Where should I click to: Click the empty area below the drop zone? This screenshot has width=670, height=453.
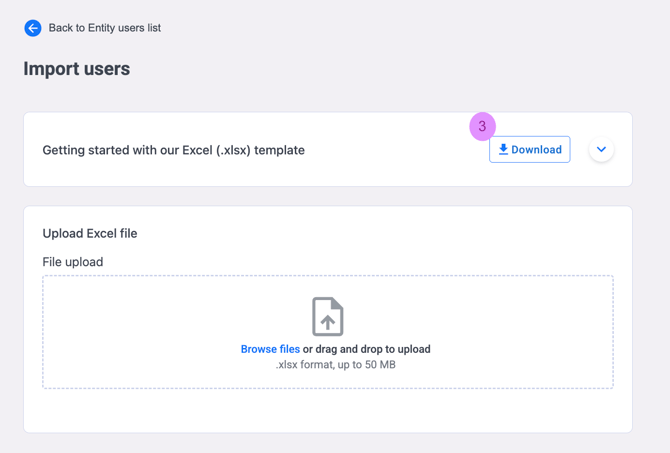(x=327, y=410)
